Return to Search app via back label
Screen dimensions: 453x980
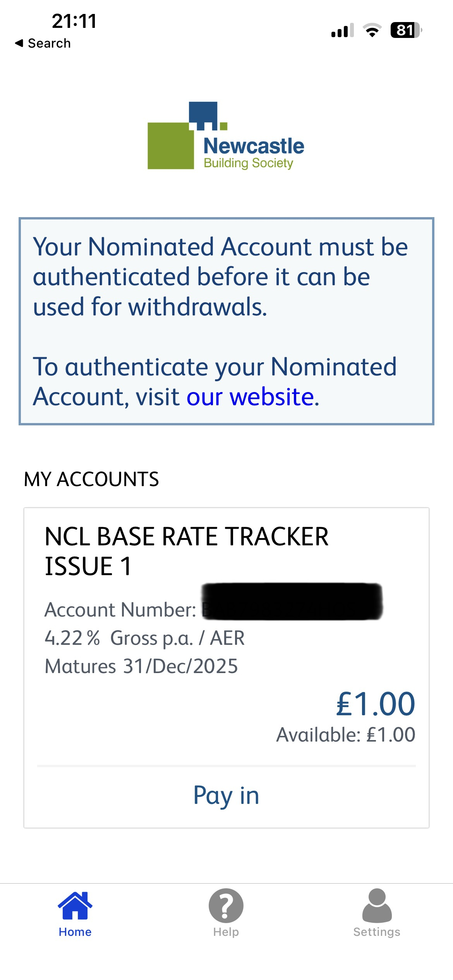(49, 43)
